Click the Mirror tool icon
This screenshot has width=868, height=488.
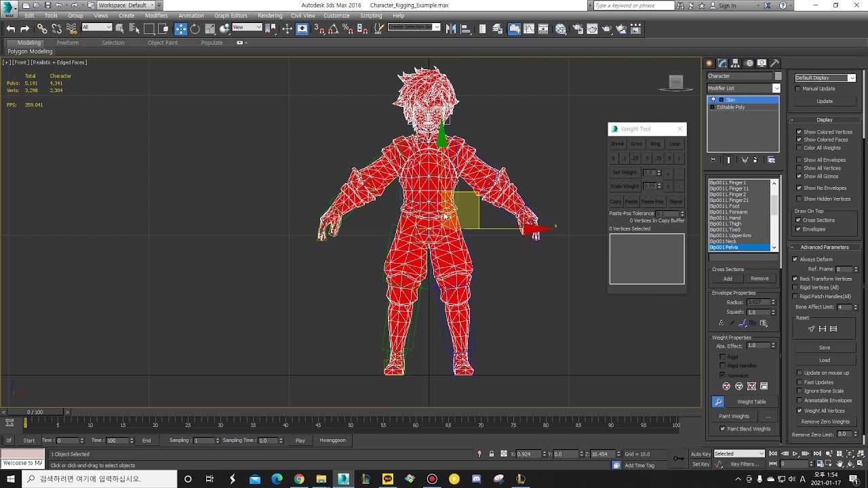click(450, 28)
